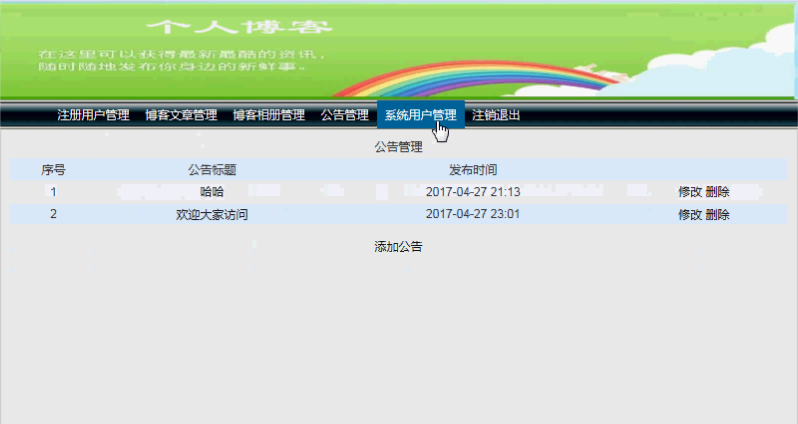Click the 公告标题 column header

pos(212,170)
